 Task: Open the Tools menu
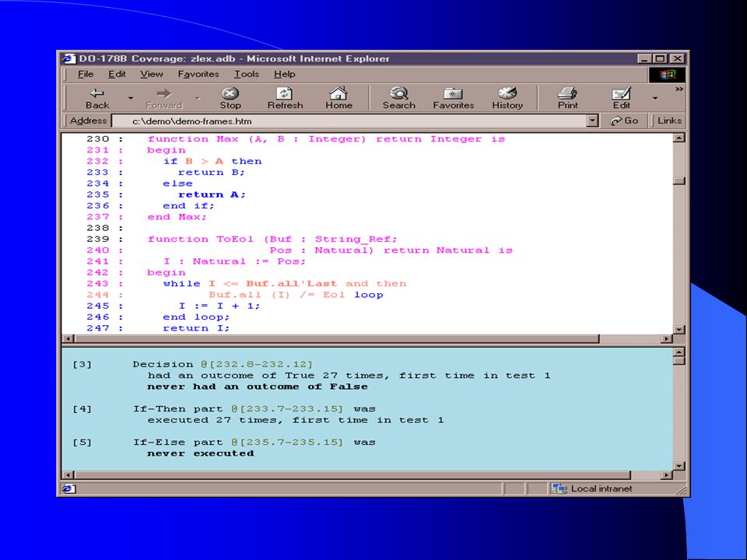tap(247, 75)
